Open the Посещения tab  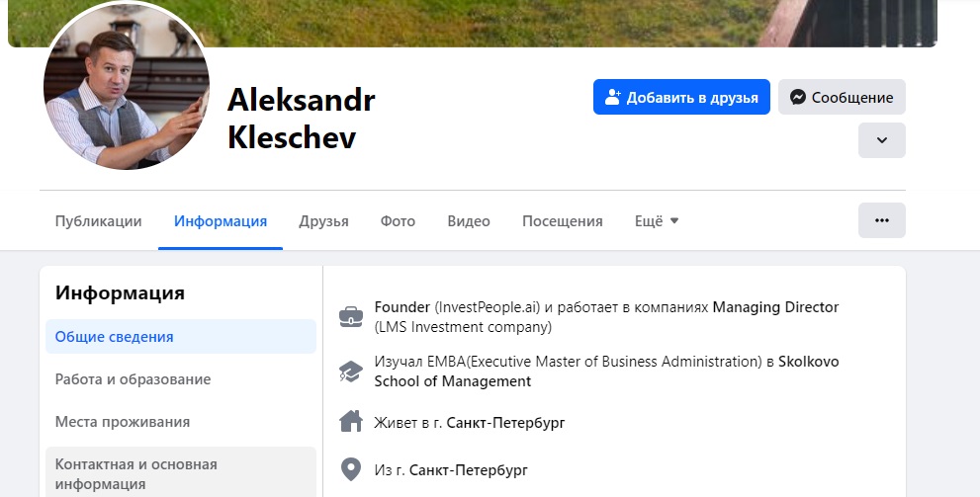[x=562, y=221]
